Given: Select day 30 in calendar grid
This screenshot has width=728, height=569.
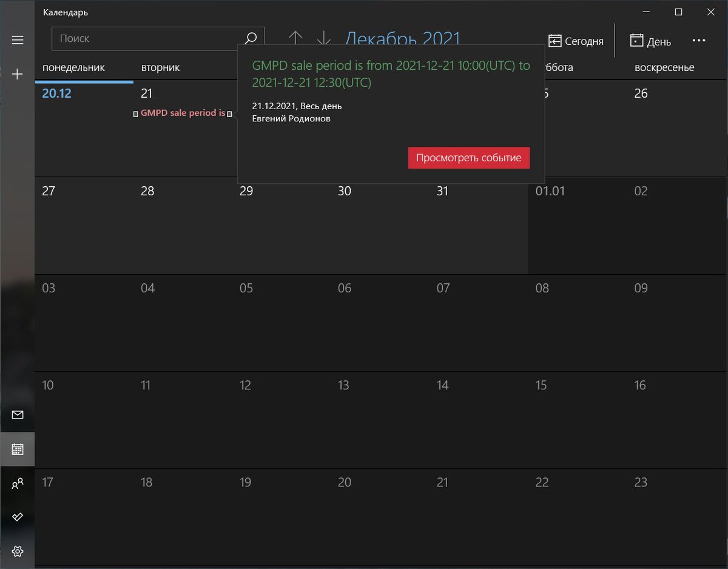Looking at the screenshot, I should click(345, 191).
